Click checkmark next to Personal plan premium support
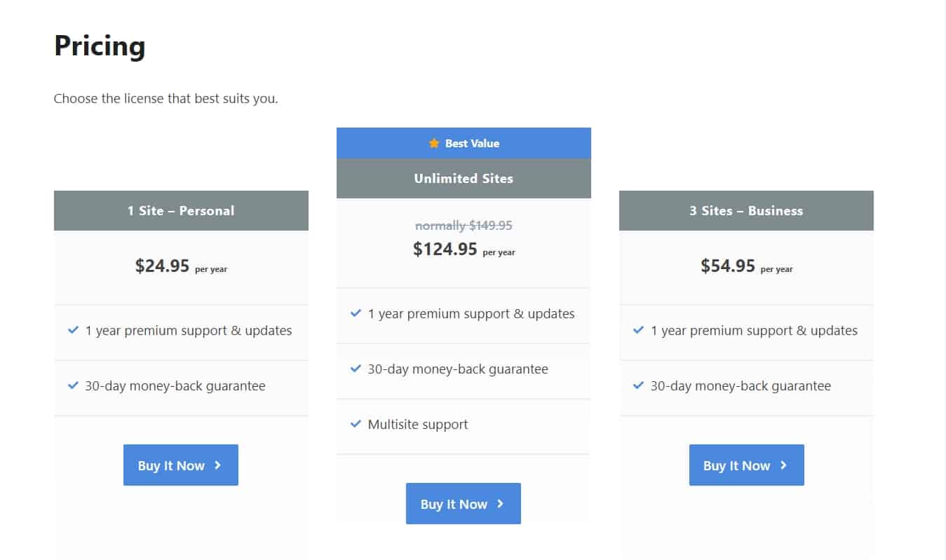This screenshot has height=560, width=946. point(73,329)
